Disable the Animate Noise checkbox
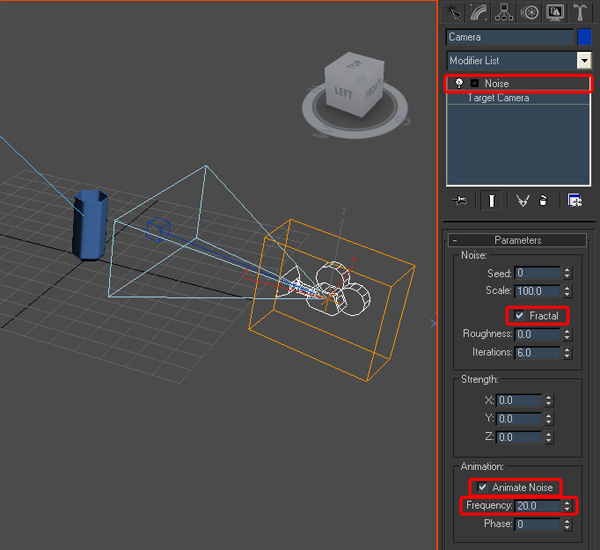The height and width of the screenshot is (550, 600). pyautogui.click(x=482, y=487)
